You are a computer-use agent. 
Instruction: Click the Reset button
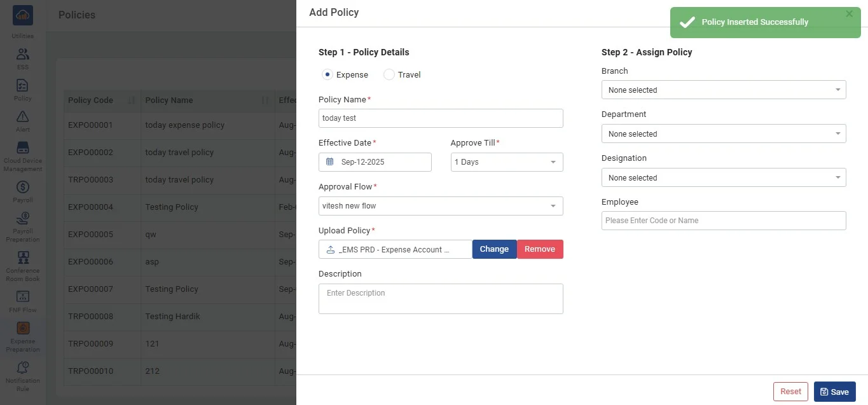(x=790, y=392)
